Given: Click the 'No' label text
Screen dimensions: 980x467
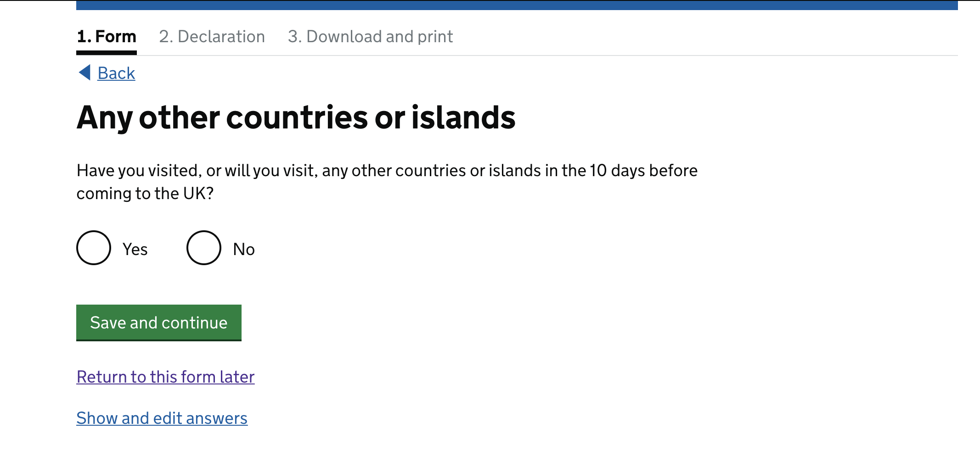Looking at the screenshot, I should pyautogui.click(x=244, y=250).
